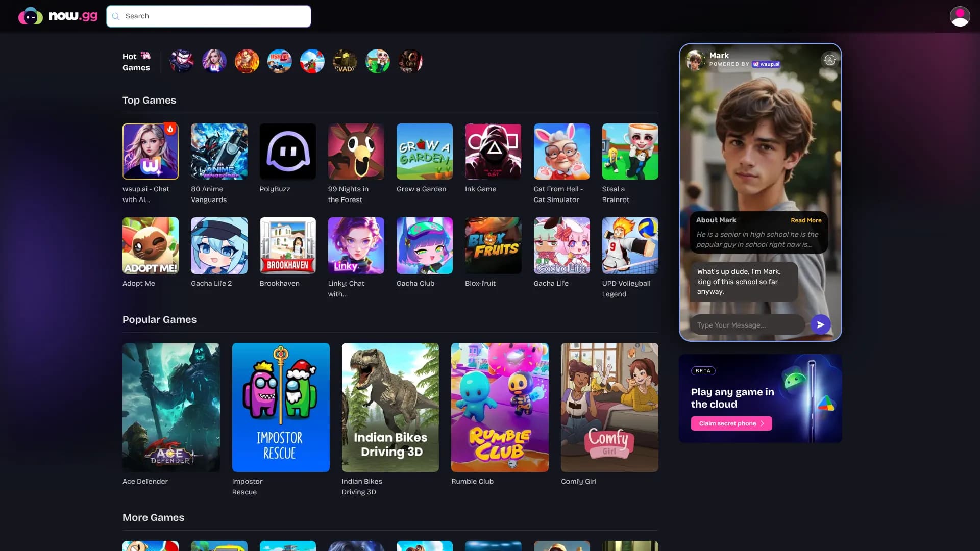Click Mark's small avatar in the chat card
The height and width of the screenshot is (551, 980).
pyautogui.click(x=695, y=60)
